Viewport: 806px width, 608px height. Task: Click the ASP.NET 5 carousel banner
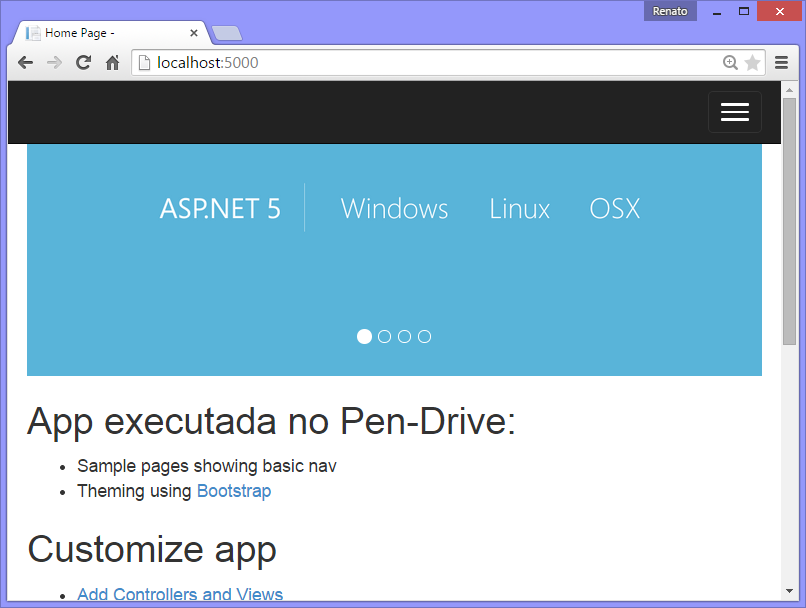pyautogui.click(x=394, y=260)
